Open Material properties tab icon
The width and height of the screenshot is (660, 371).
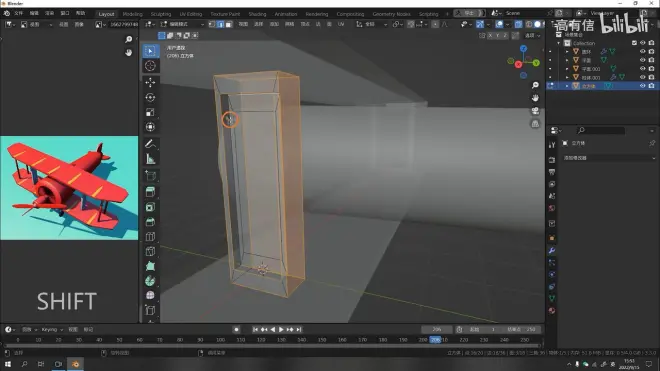point(552,311)
